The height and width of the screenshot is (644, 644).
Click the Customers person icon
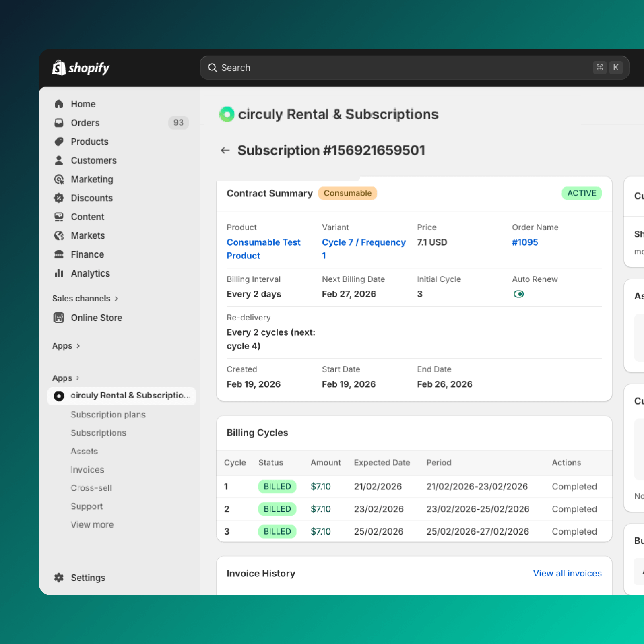pyautogui.click(x=59, y=160)
